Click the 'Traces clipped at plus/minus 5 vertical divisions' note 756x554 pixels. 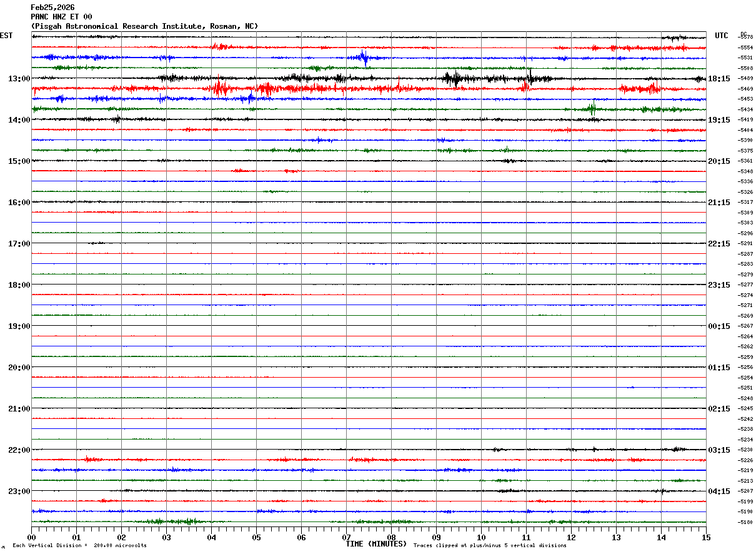pos(490,546)
